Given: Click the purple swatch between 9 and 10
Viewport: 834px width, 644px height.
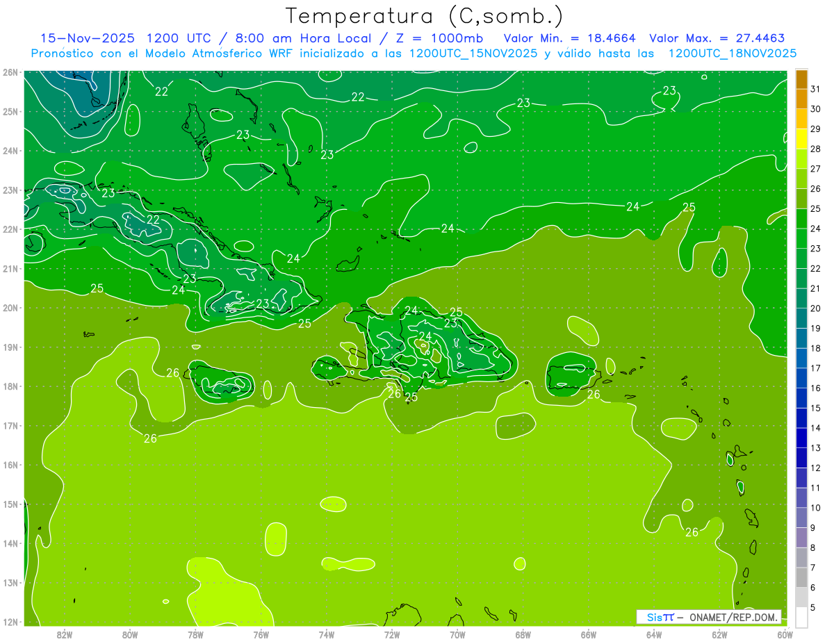Looking at the screenshot, I should point(801,518).
